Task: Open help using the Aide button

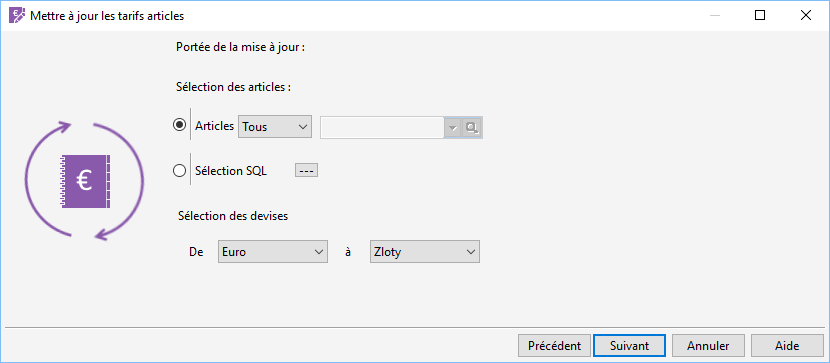Action: coord(787,346)
